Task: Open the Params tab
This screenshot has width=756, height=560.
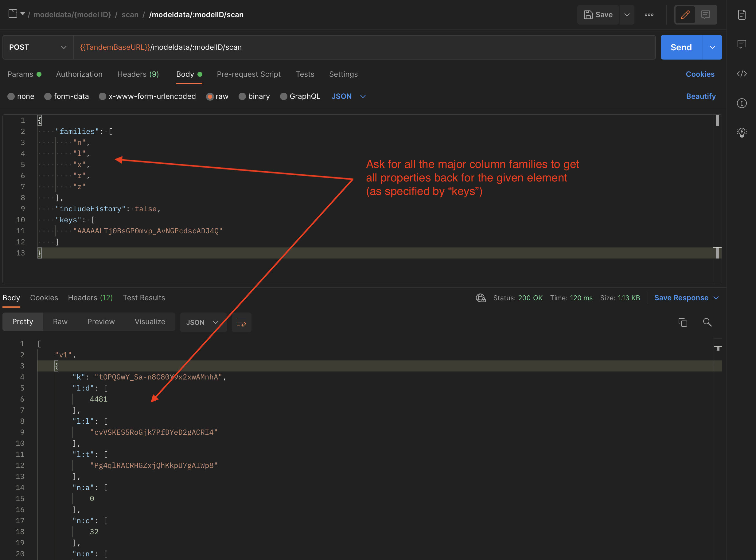Action: coord(24,74)
